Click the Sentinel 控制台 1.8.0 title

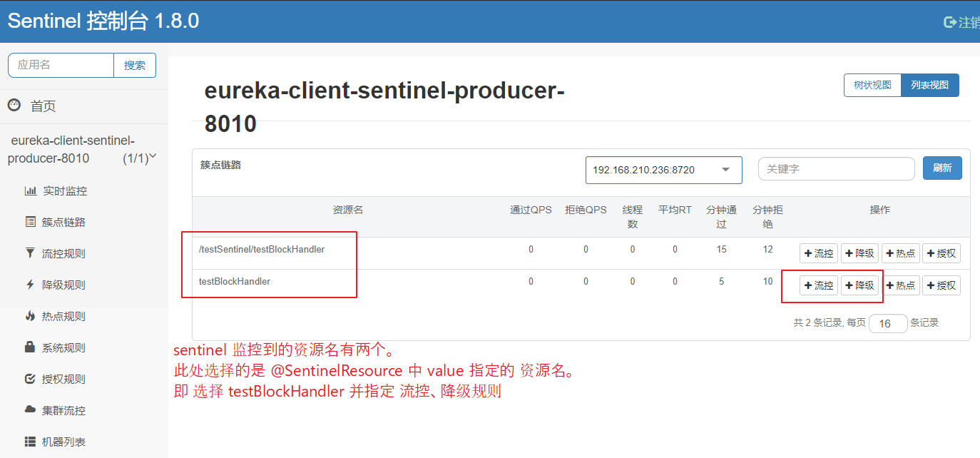[x=103, y=21]
